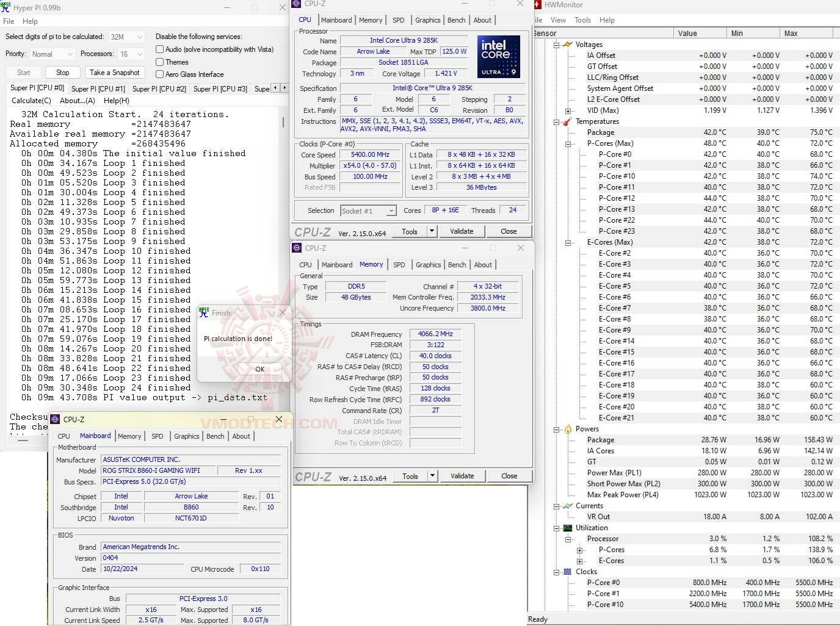
Task: Open the SPD tab in the CPU-Z Memory window
Action: (x=399, y=265)
